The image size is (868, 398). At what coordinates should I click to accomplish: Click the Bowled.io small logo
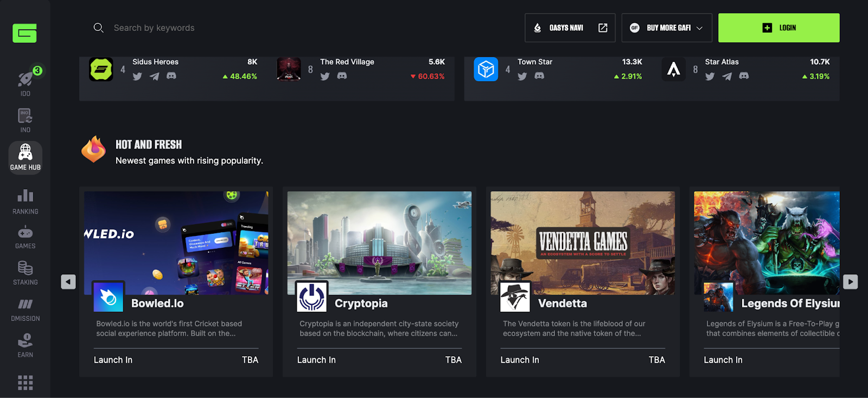click(108, 297)
